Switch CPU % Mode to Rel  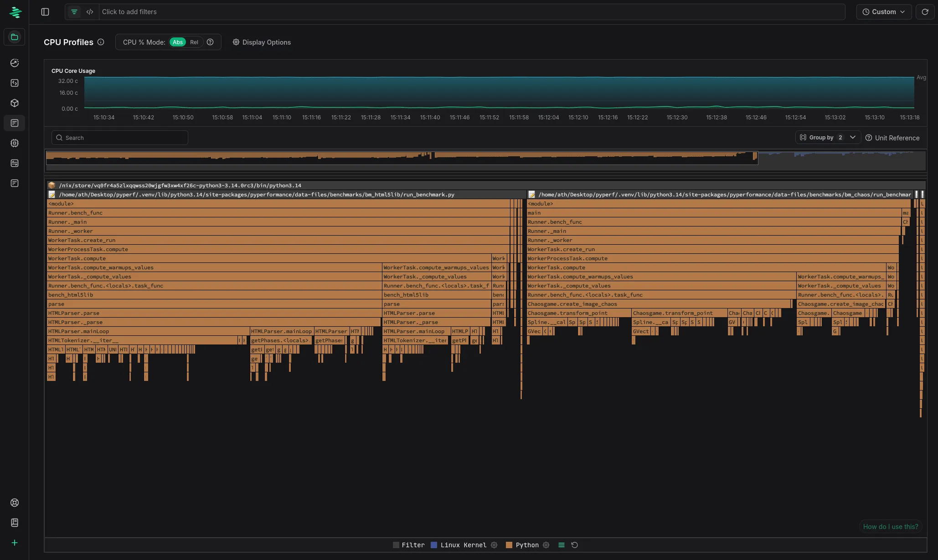click(x=194, y=42)
